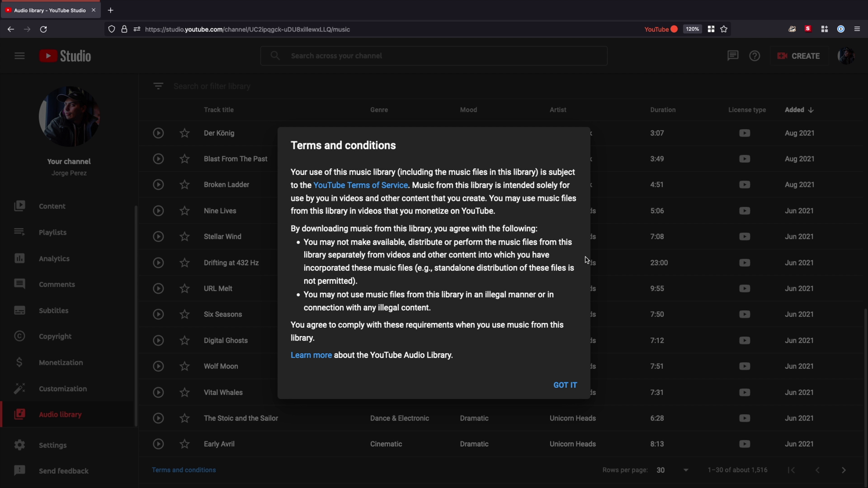Click the previous page arrow
Screen dimensions: 868x488
(817, 470)
